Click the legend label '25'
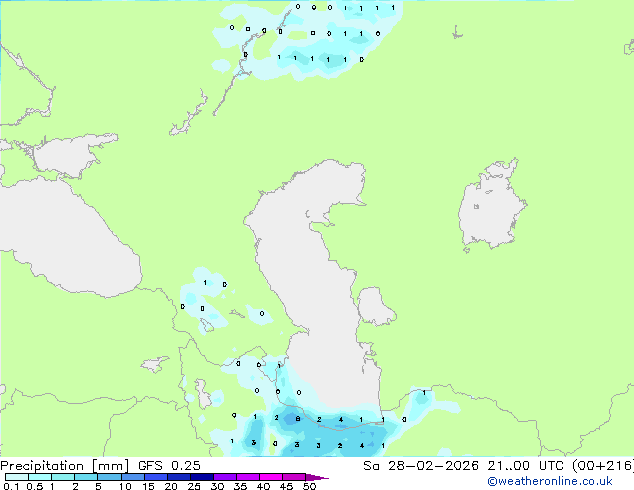The width and height of the screenshot is (634, 490). pyautogui.click(x=194, y=486)
